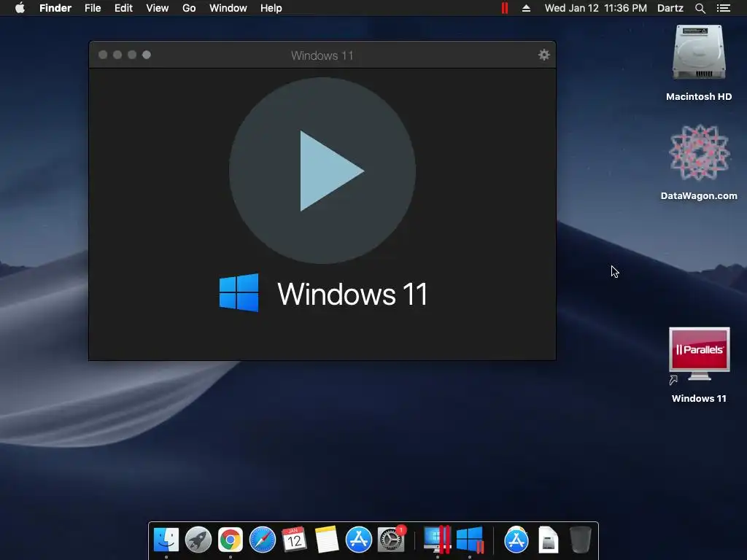Screen dimensions: 747x560
Task: Open the App Store icon beside Notes
Action: tap(359, 540)
